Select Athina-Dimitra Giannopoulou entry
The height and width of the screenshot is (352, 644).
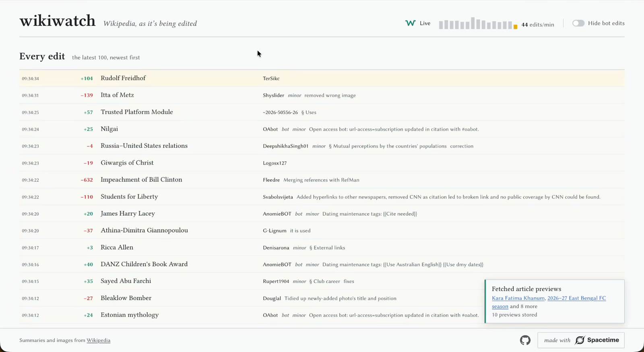tap(144, 230)
